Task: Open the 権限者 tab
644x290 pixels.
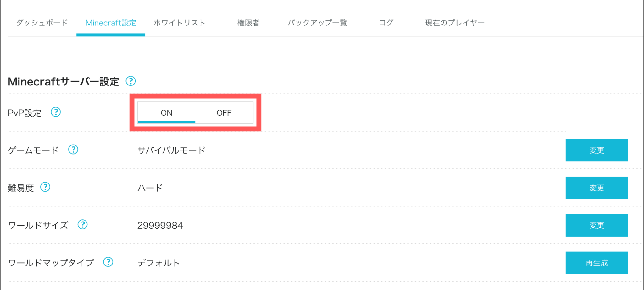Action: point(248,23)
